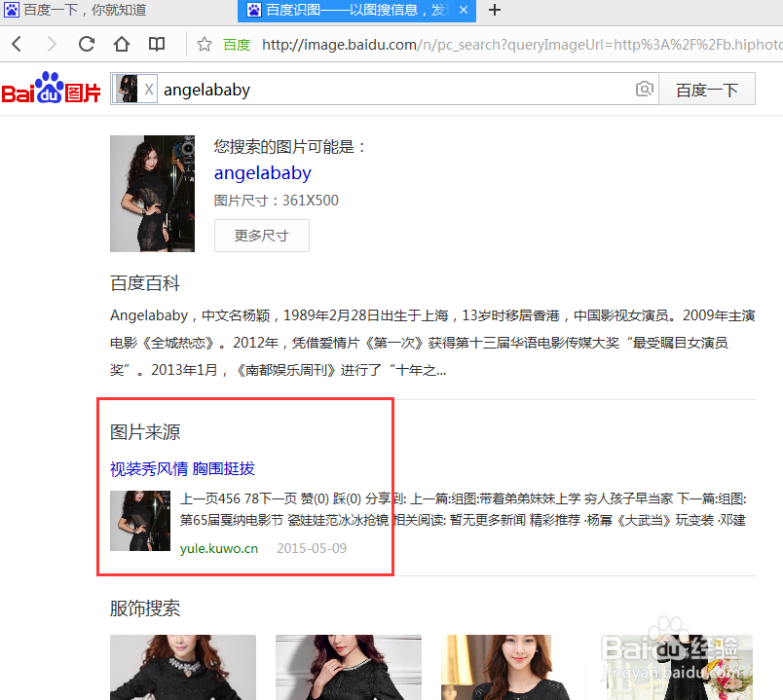
Task: Click the Baidu 图片 logo
Action: click(x=51, y=88)
